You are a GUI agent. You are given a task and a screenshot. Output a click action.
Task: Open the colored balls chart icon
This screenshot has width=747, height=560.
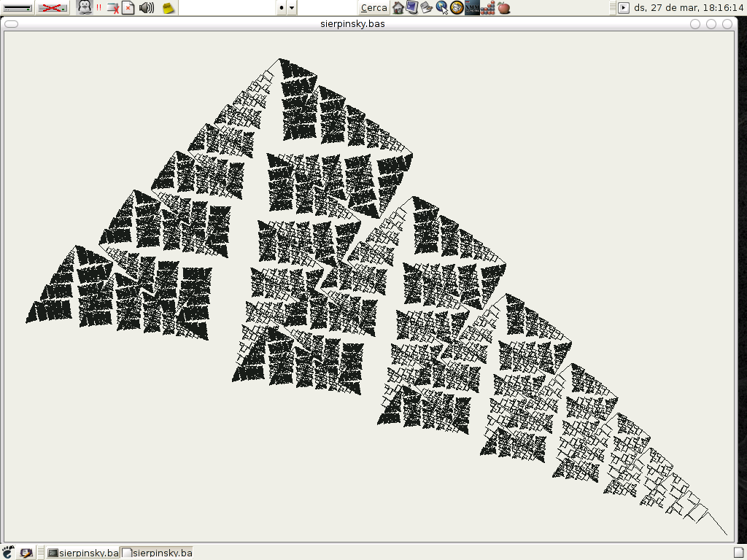pyautogui.click(x=488, y=8)
